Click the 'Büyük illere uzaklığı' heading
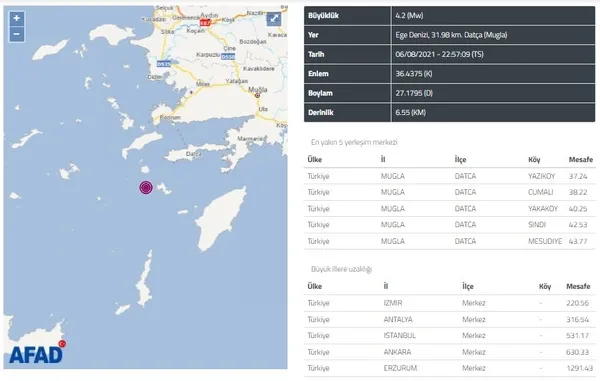This screenshot has height=381, width=600. tap(341, 269)
